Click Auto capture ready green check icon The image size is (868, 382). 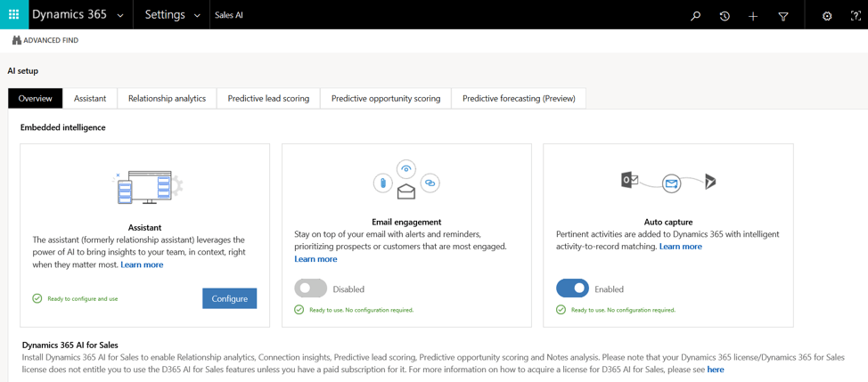[561, 310]
